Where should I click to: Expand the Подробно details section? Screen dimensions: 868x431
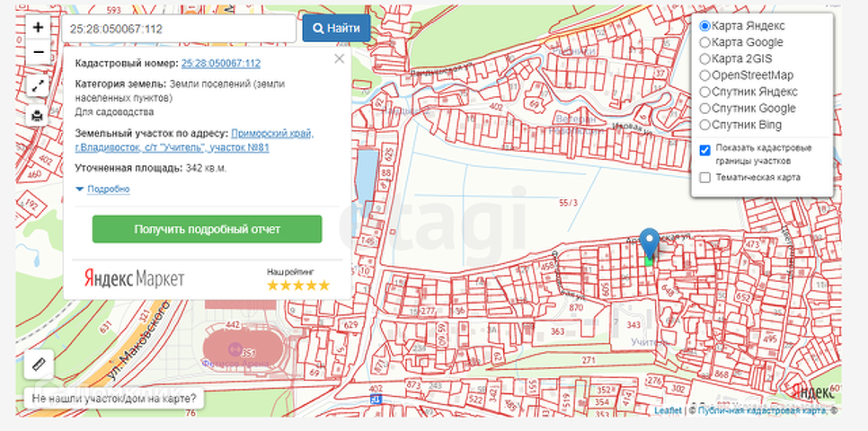103,189
